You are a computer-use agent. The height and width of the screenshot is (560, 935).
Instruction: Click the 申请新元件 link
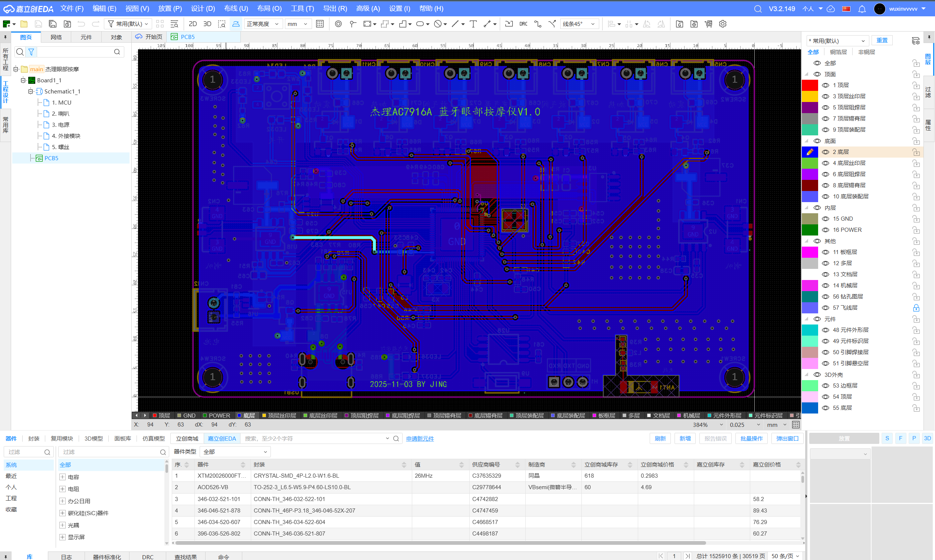(x=420, y=438)
